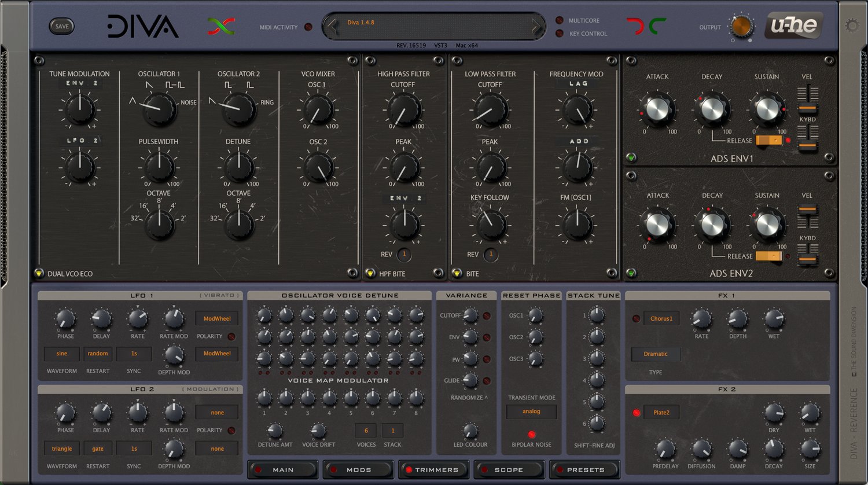The width and height of the screenshot is (868, 485).
Task: Open the LFO 1 random restart menu
Action: click(98, 354)
